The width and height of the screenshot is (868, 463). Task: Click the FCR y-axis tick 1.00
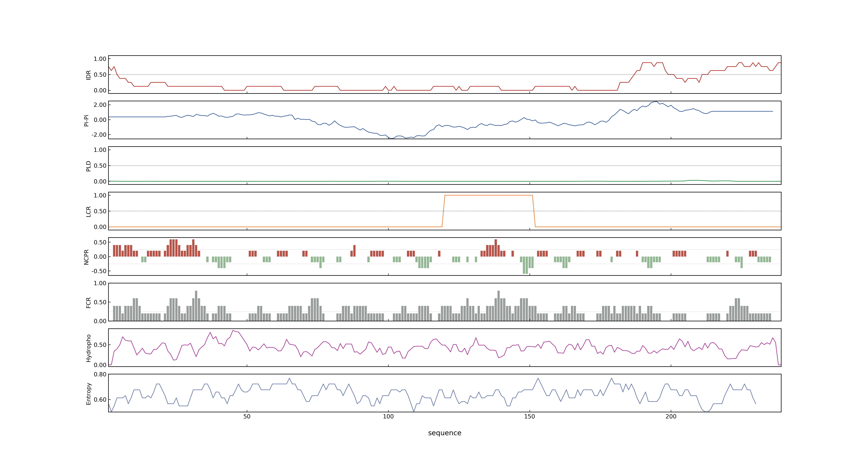pyautogui.click(x=100, y=283)
